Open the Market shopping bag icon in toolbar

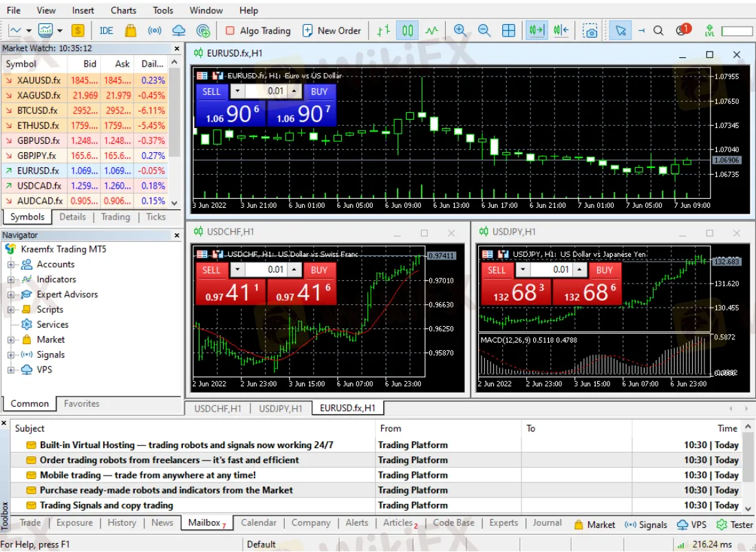130,30
